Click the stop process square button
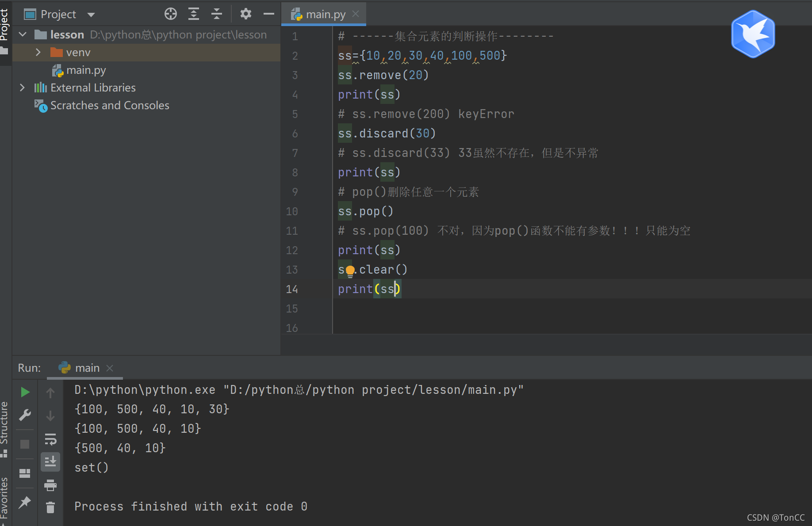The height and width of the screenshot is (526, 812). [25, 444]
